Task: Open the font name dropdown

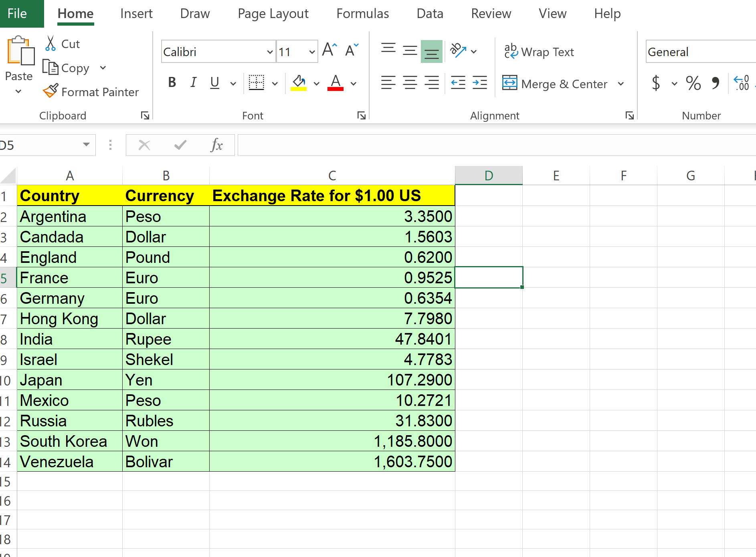Action: (269, 52)
